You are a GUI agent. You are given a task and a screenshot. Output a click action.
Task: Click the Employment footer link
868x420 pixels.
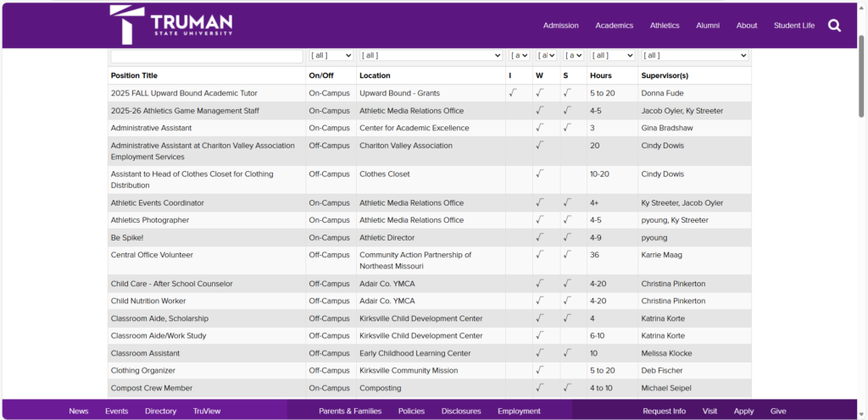(519, 411)
